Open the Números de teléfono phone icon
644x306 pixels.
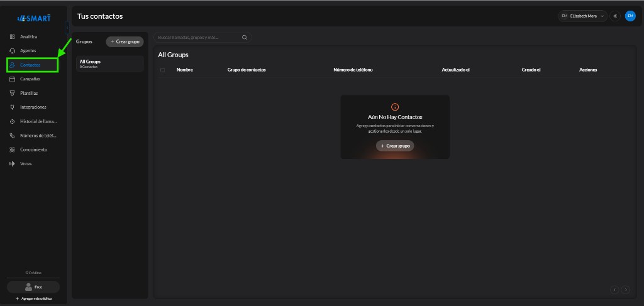(12, 135)
